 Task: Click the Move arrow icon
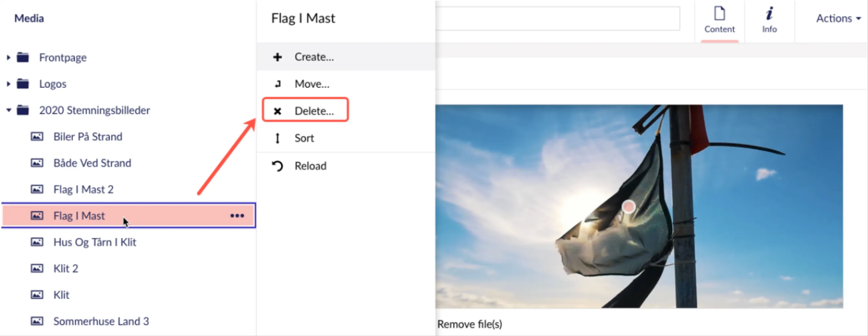tap(277, 84)
